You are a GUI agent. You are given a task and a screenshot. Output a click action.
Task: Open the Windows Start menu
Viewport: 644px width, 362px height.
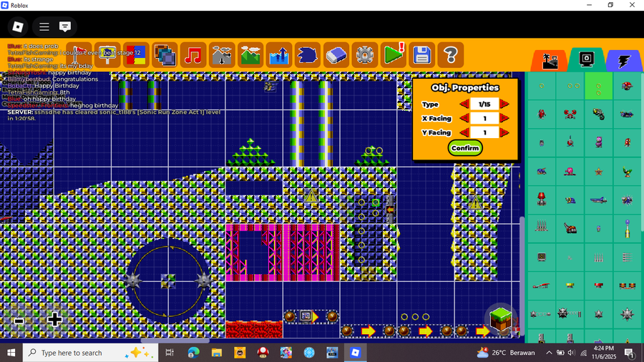point(11,353)
